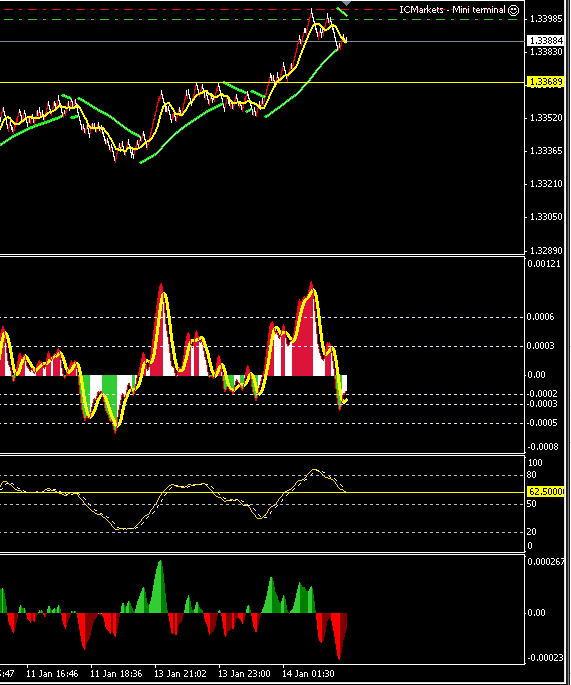Select the 14 Jan 01:30 time label
Image resolution: width=571 pixels, height=685 pixels.
[308, 674]
